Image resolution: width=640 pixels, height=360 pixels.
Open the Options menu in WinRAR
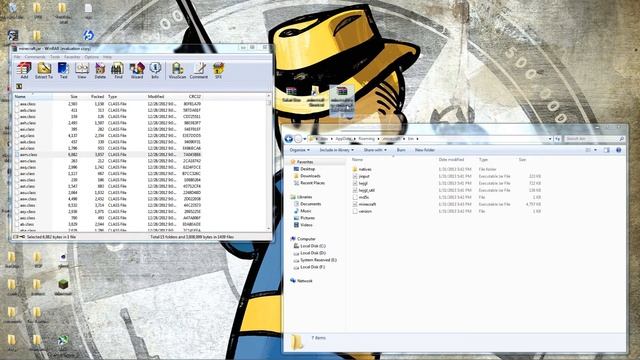pyautogui.click(x=92, y=57)
